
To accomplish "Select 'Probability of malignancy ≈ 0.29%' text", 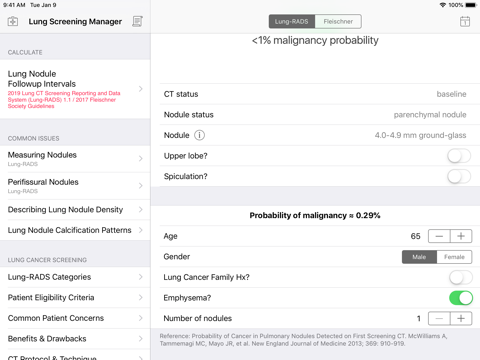I will [x=315, y=215].
